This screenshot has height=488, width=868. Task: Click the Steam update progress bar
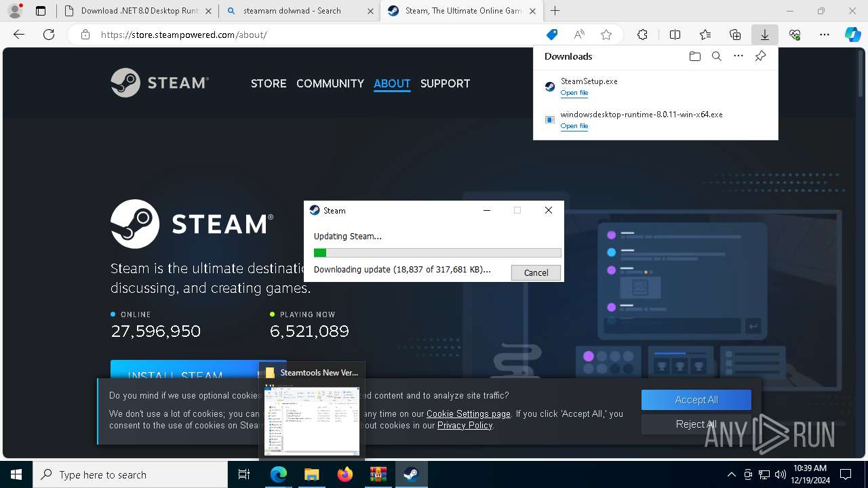(x=437, y=253)
